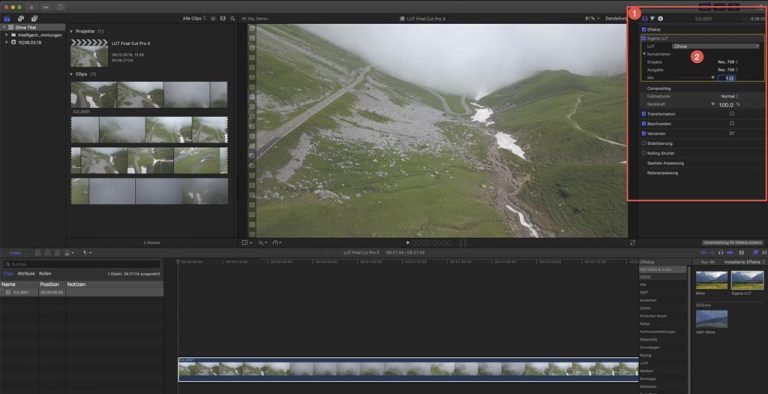768x394 pixels.
Task: Toggle the Effekte checkbox in inspector
Action: pyautogui.click(x=644, y=29)
